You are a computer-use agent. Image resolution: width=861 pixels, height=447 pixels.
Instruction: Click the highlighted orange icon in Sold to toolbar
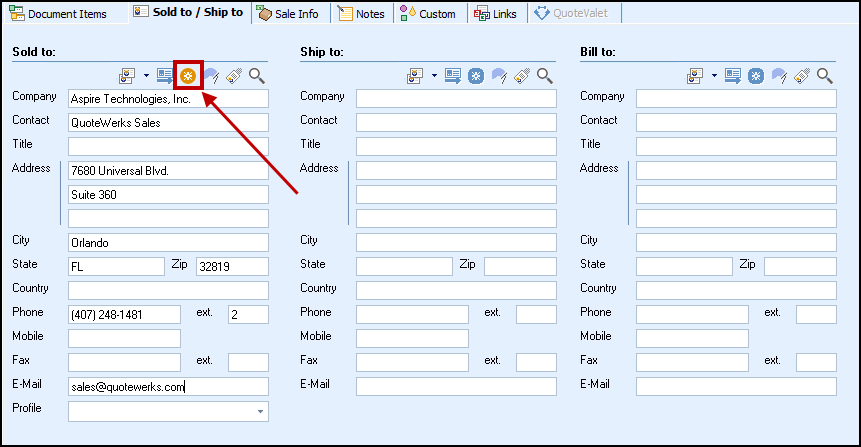point(187,76)
